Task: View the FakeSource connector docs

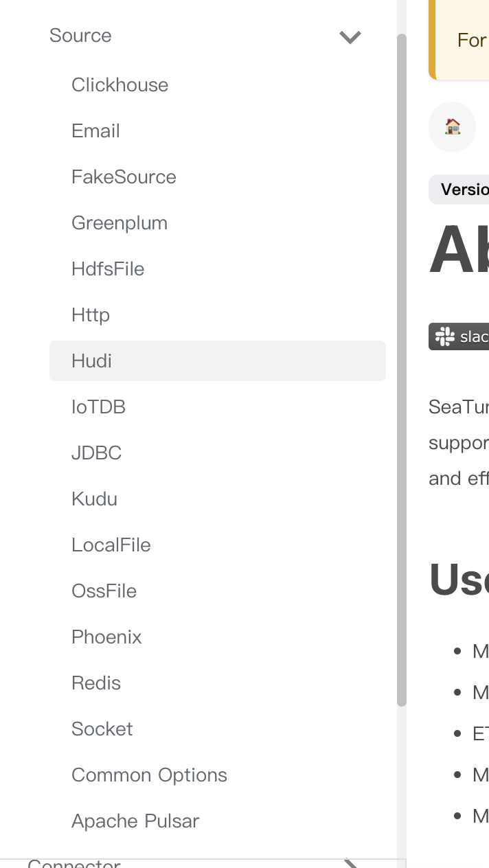Action: [124, 176]
